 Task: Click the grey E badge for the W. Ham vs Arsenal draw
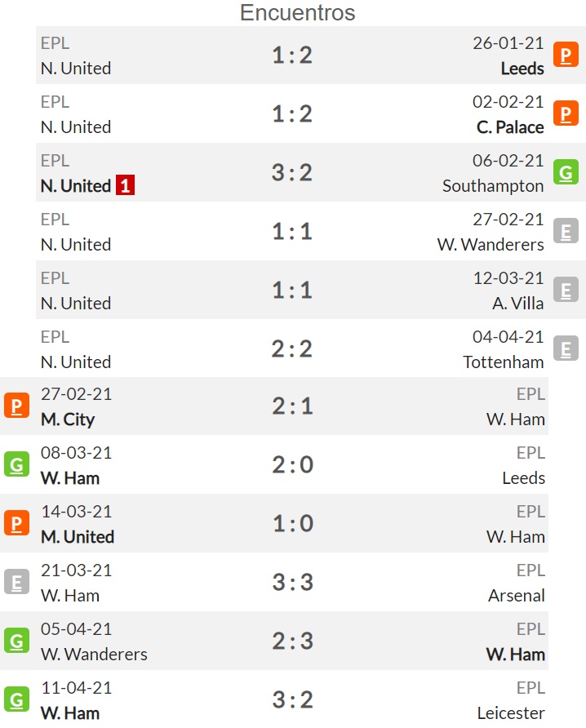coord(16,582)
